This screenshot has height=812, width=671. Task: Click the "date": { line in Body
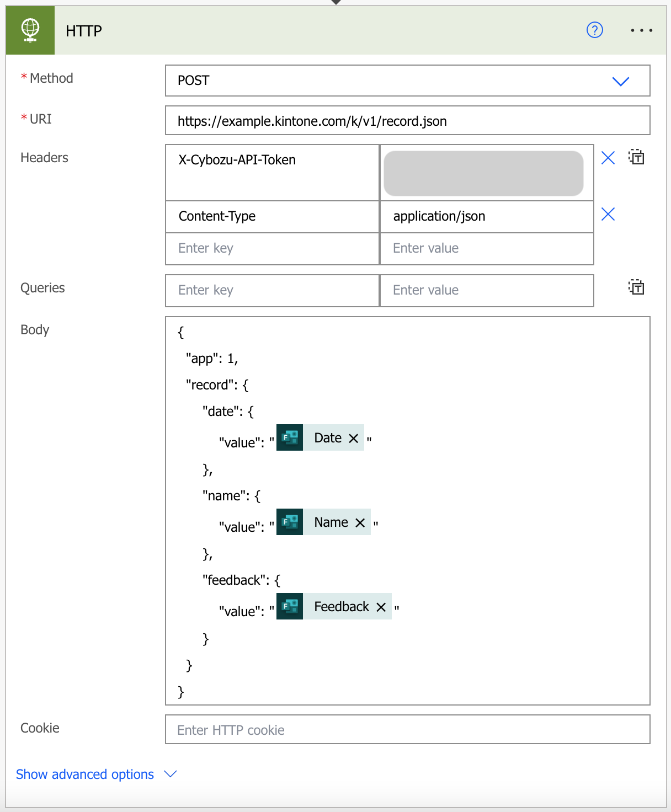click(x=228, y=412)
